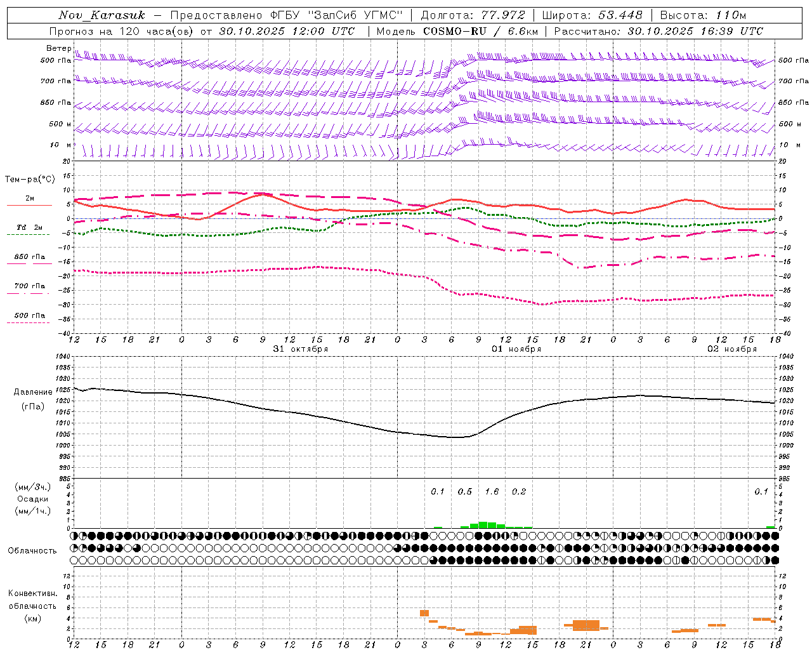Click the red line sample under 2м

pos(29,206)
